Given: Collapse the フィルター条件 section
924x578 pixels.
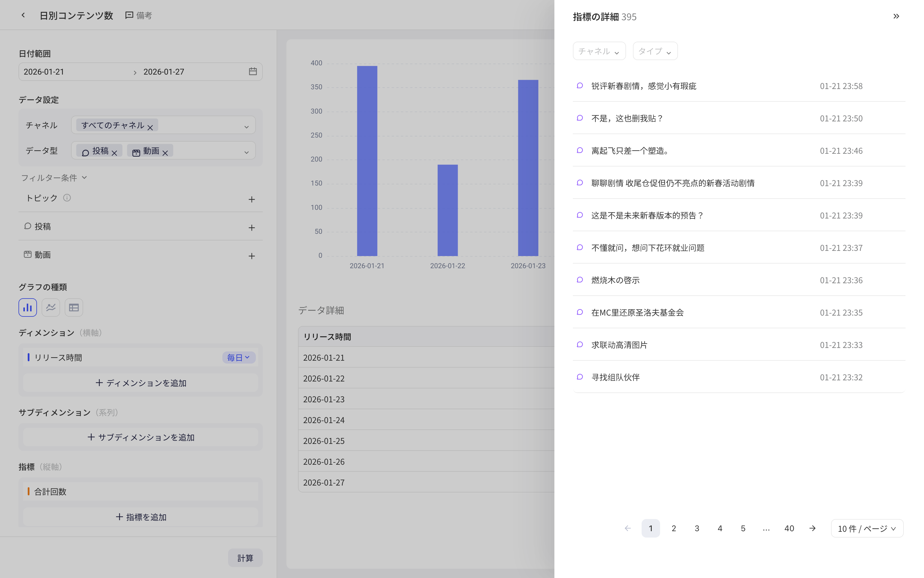Looking at the screenshot, I should (x=54, y=178).
